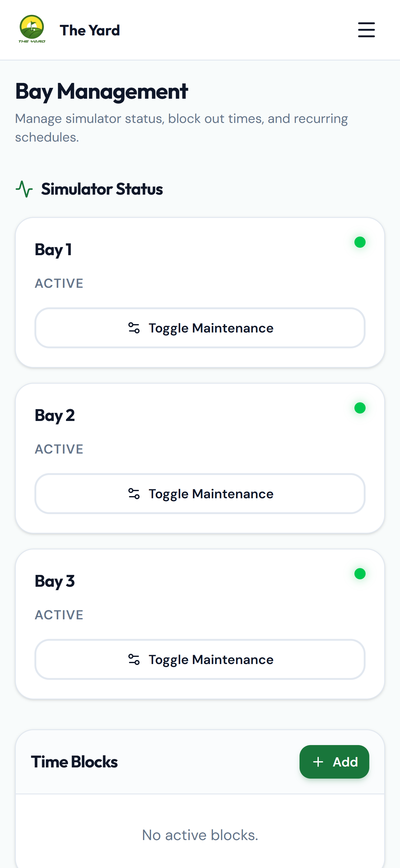Image resolution: width=400 pixels, height=868 pixels.
Task: Click plus icon on Add button
Action: pos(318,762)
